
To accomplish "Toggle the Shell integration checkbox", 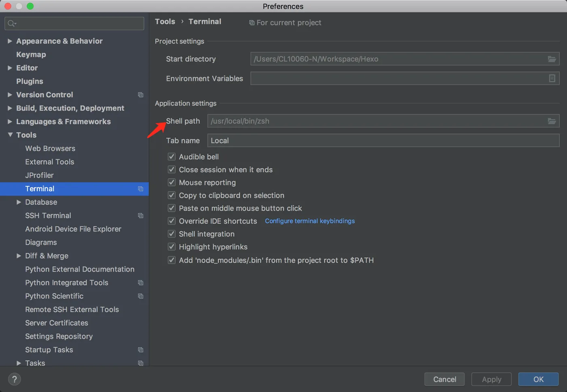I will (x=172, y=234).
